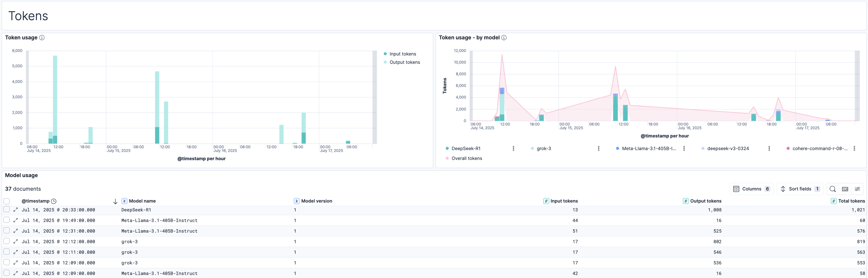Select checkbox for the 19:49 Meta-Llama row
Viewport: 868px width, 278px height.
pos(7,220)
